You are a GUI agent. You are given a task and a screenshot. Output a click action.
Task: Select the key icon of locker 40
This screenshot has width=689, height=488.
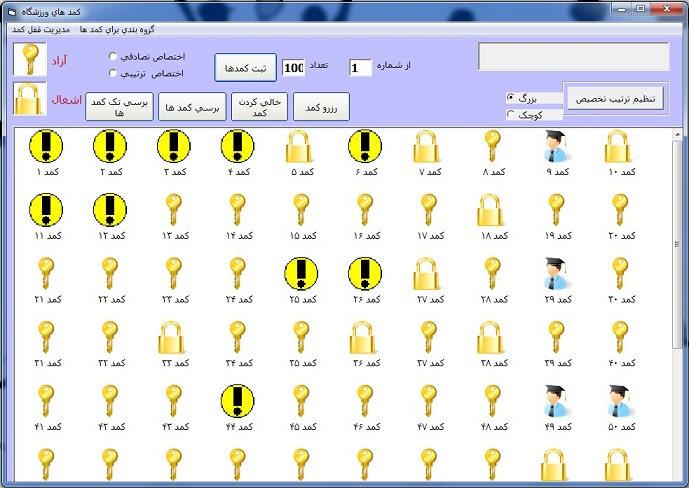[x=620, y=338]
